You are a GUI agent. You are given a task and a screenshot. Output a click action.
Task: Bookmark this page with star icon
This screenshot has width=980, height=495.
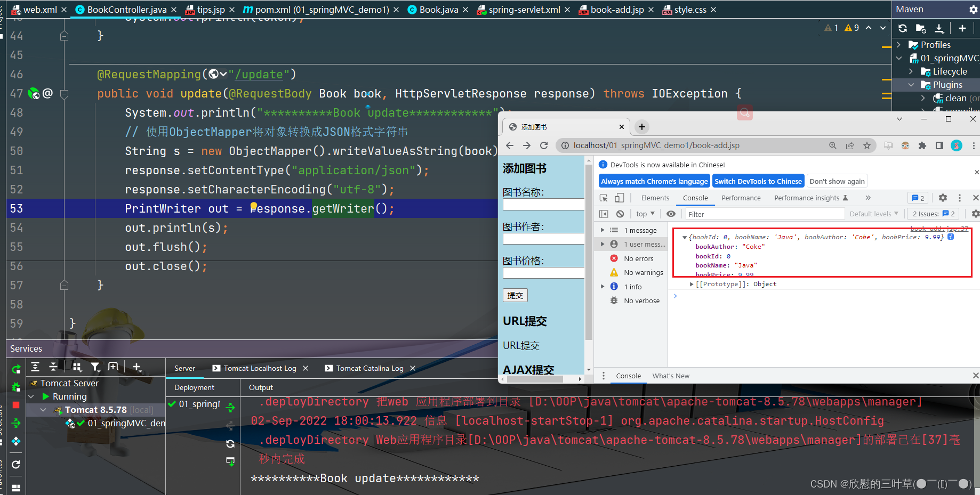click(867, 145)
